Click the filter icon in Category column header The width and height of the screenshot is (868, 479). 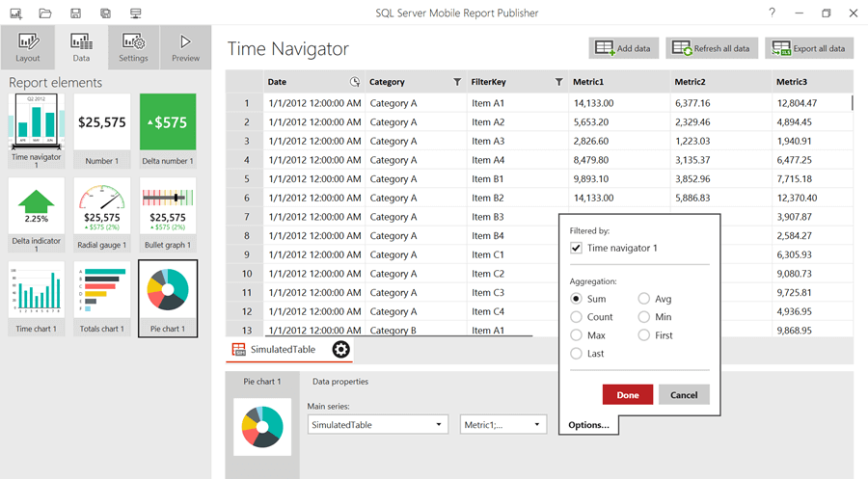(x=457, y=82)
